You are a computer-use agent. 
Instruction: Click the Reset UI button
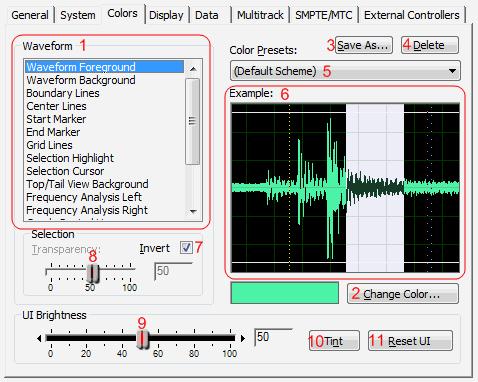point(410,341)
